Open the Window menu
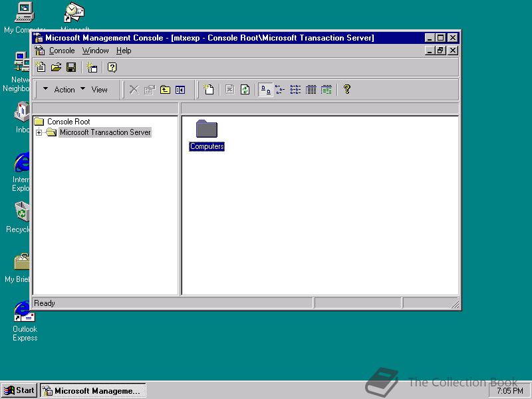 coord(95,51)
